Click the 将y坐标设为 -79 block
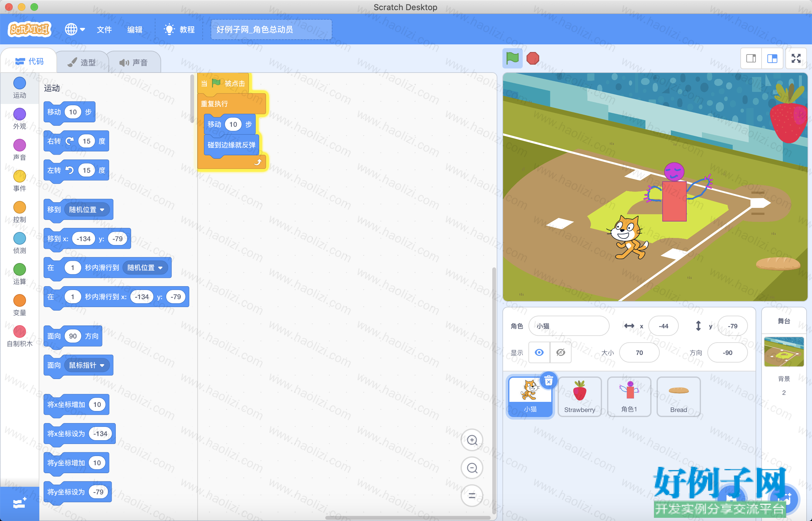 (77, 492)
